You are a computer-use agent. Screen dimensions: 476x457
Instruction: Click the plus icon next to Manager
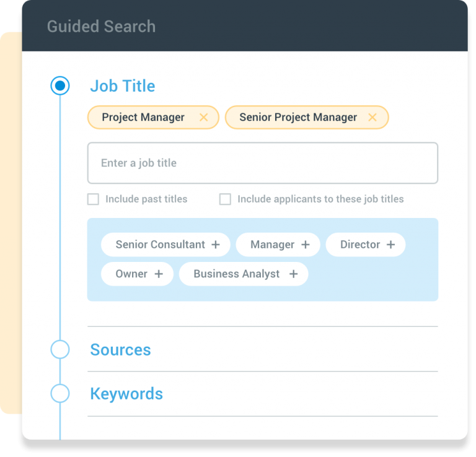pos(305,245)
